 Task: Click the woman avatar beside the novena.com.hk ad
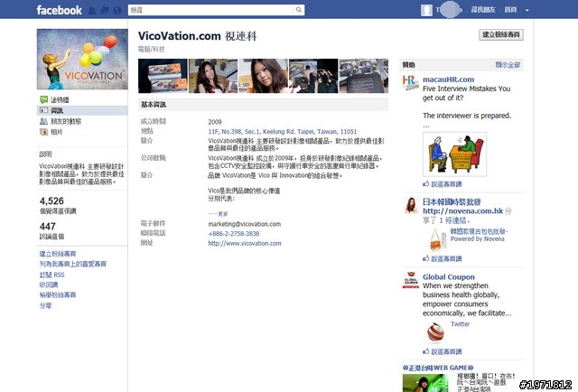pyautogui.click(x=411, y=205)
